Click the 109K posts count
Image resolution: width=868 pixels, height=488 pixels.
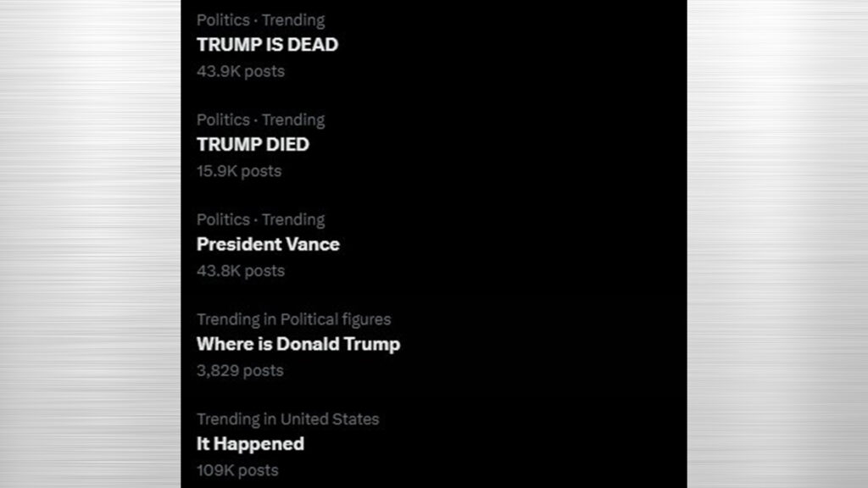click(x=237, y=470)
